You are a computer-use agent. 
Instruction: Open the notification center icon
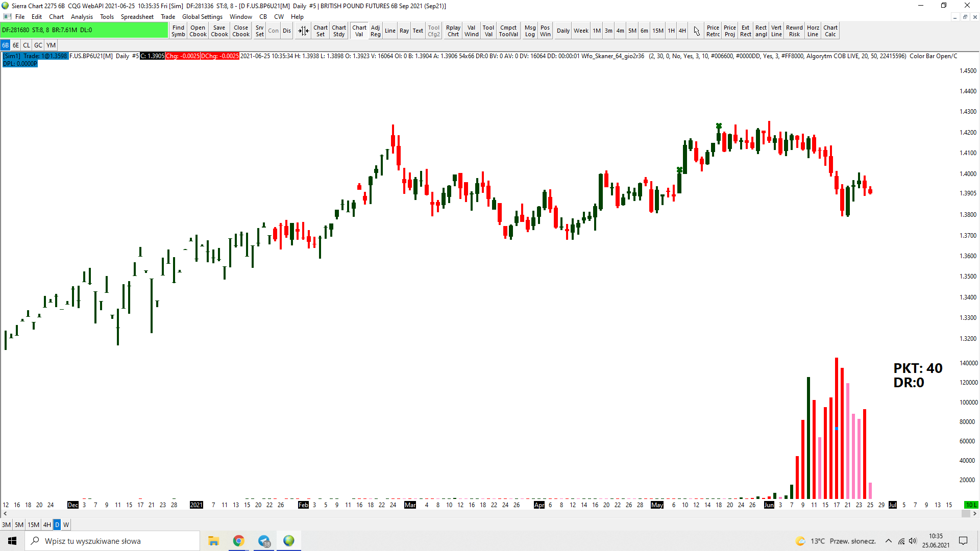pyautogui.click(x=963, y=541)
